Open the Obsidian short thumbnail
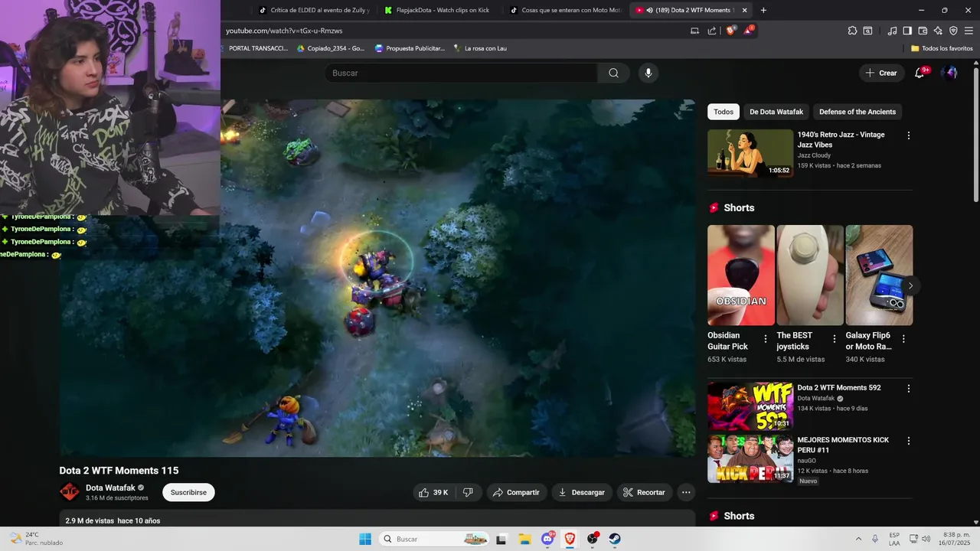 pos(740,275)
